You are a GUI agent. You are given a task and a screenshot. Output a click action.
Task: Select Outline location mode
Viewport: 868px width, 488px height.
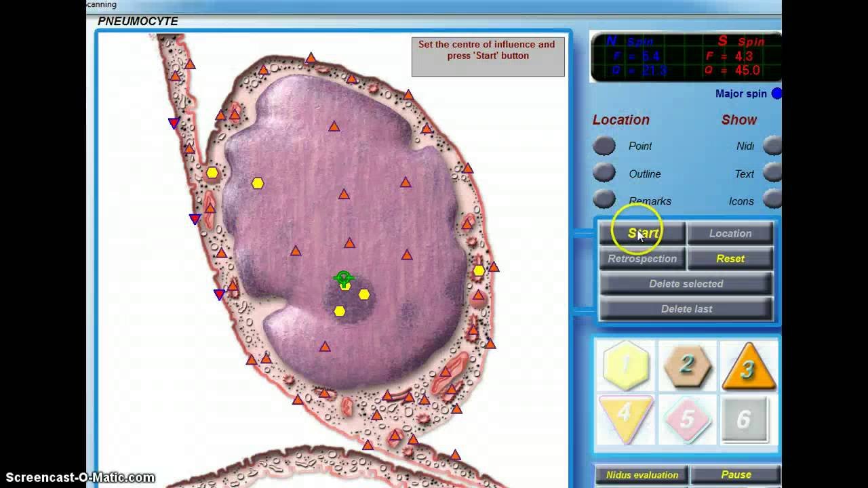[604, 174]
